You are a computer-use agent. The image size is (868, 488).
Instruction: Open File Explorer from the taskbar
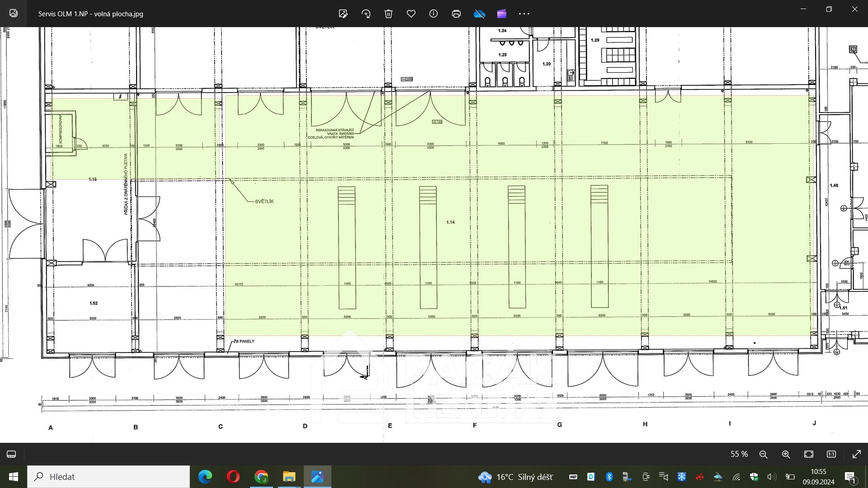point(289,477)
